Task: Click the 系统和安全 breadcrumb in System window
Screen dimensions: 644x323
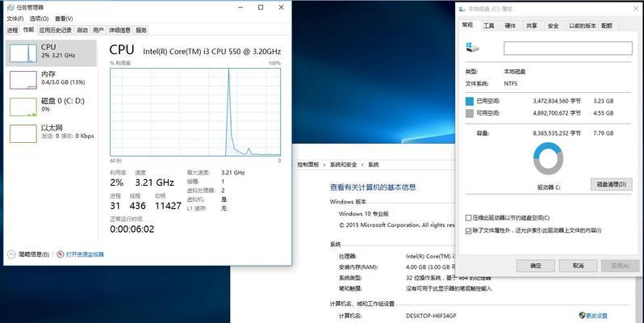Action: pos(343,165)
